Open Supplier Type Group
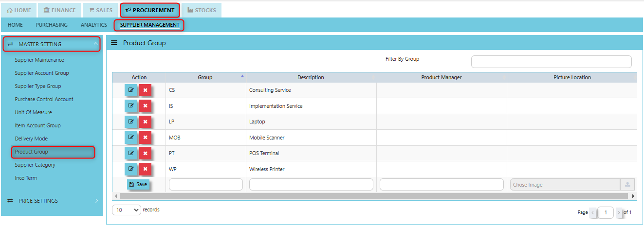Image resolution: width=644 pixels, height=226 pixels. (x=38, y=87)
